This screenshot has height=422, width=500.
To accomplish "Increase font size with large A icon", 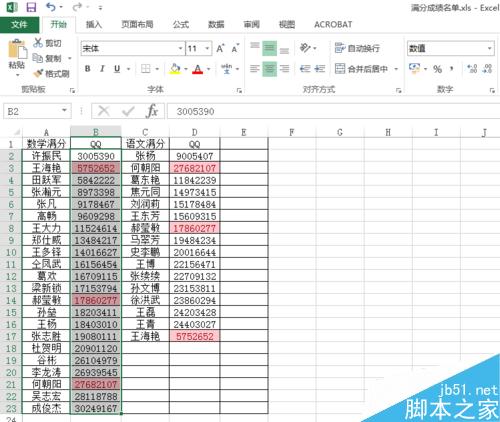I will 220,49.
